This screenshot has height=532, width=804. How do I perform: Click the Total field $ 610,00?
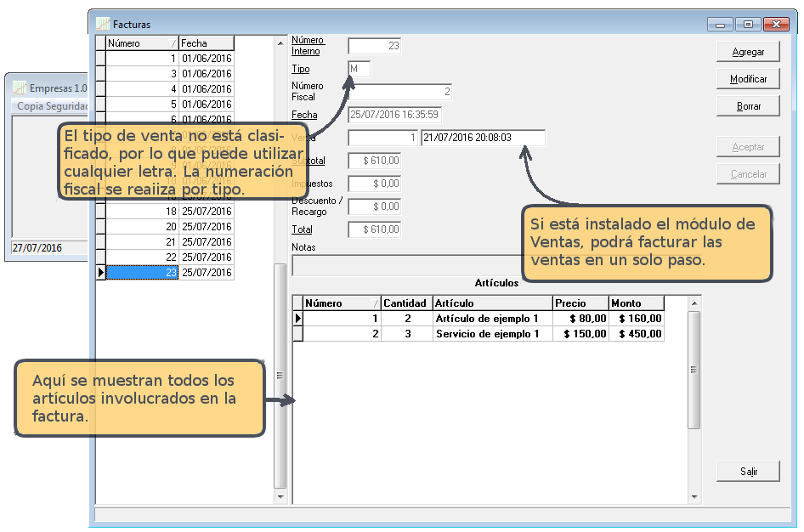374,229
